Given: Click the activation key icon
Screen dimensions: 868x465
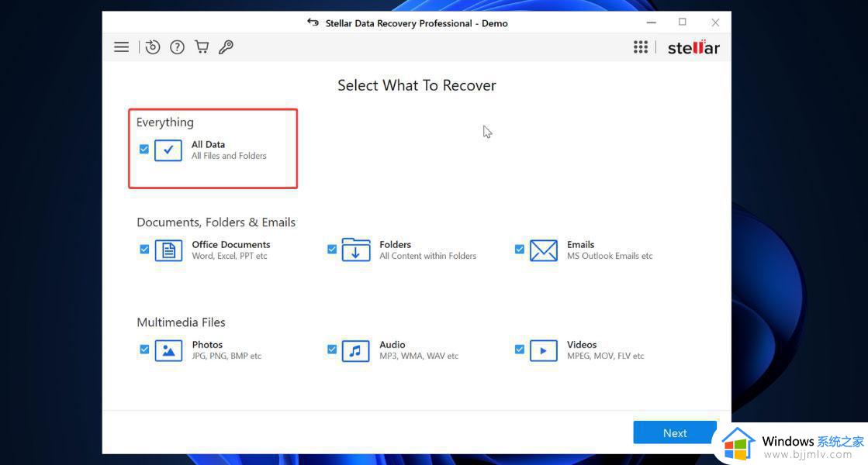Looking at the screenshot, I should point(226,47).
